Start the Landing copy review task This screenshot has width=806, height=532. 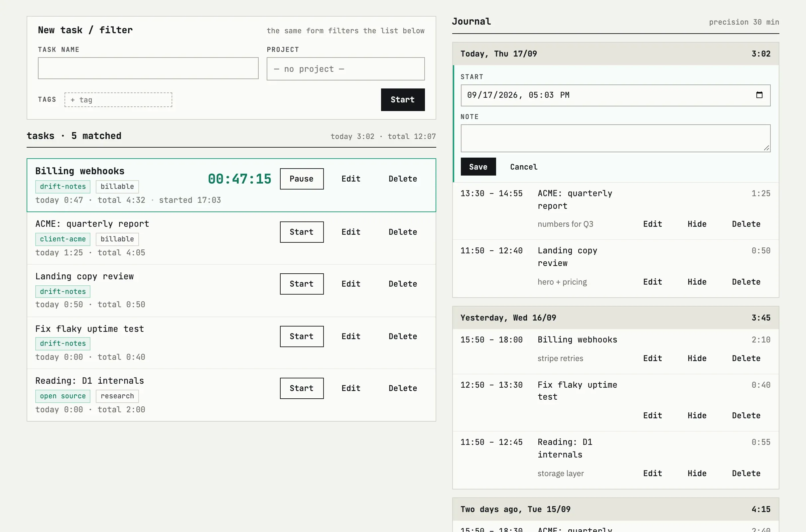point(301,284)
